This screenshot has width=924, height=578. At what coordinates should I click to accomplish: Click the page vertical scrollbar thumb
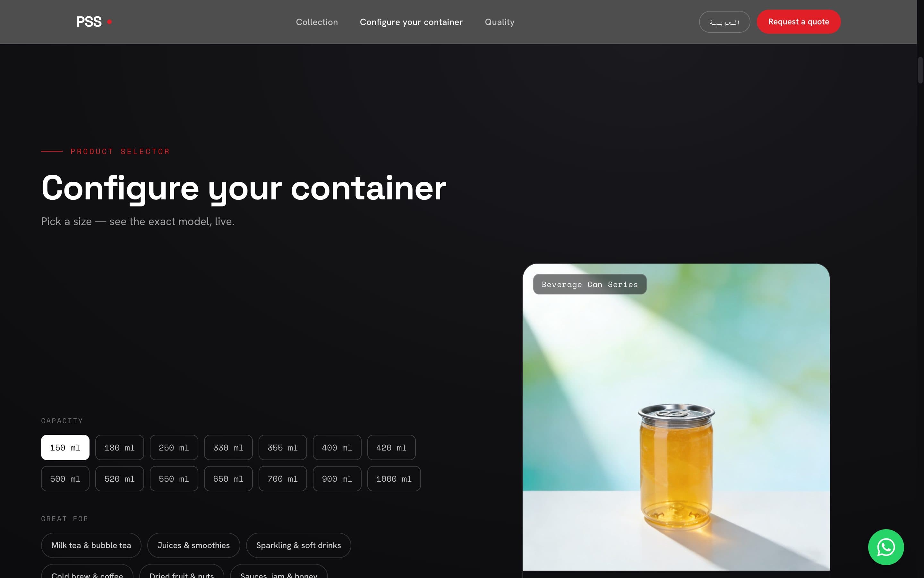tap(920, 70)
